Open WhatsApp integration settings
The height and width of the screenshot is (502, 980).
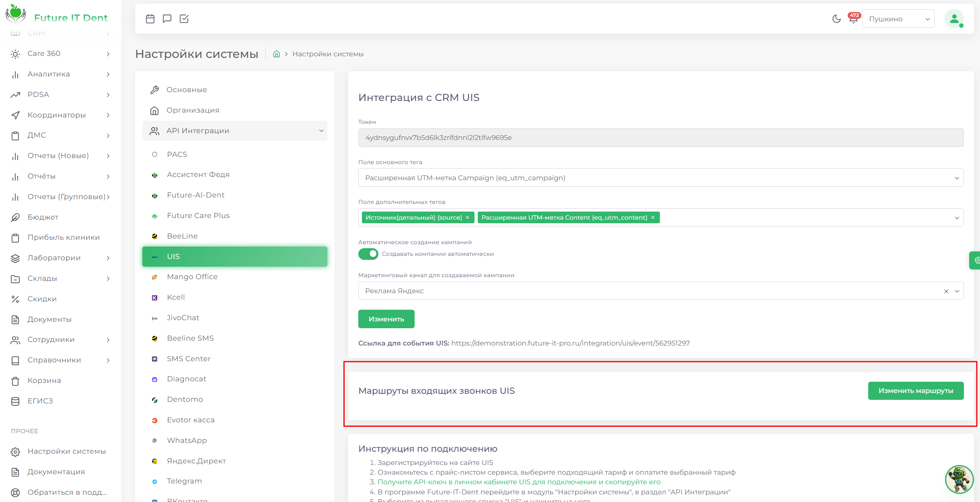pyautogui.click(x=235, y=440)
